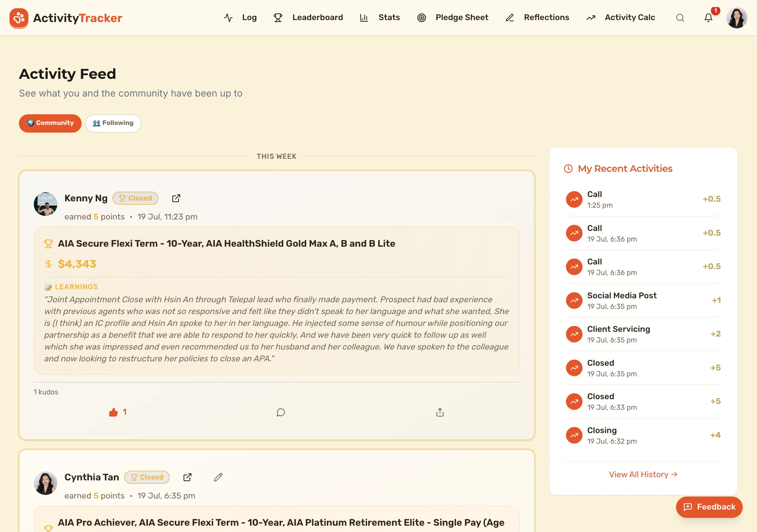The height and width of the screenshot is (532, 757).
Task: Click the AIA Pro Achiever post title
Action: (281, 523)
